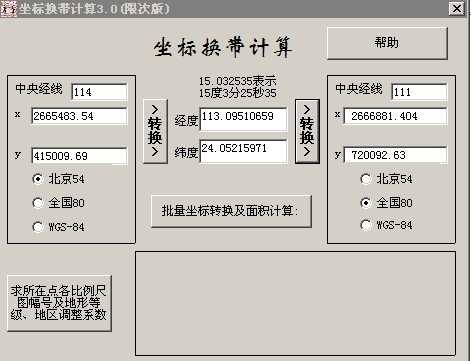Click 纬度 field showing 24.05215971
The image size is (471, 361).
(243, 151)
